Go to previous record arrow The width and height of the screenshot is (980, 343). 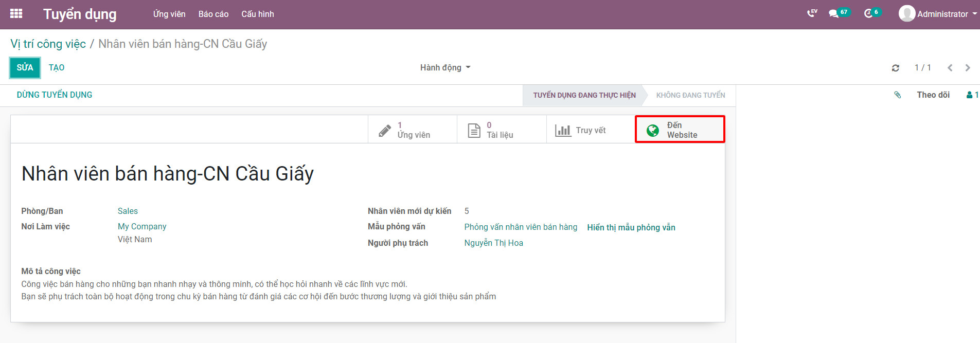pyautogui.click(x=950, y=68)
